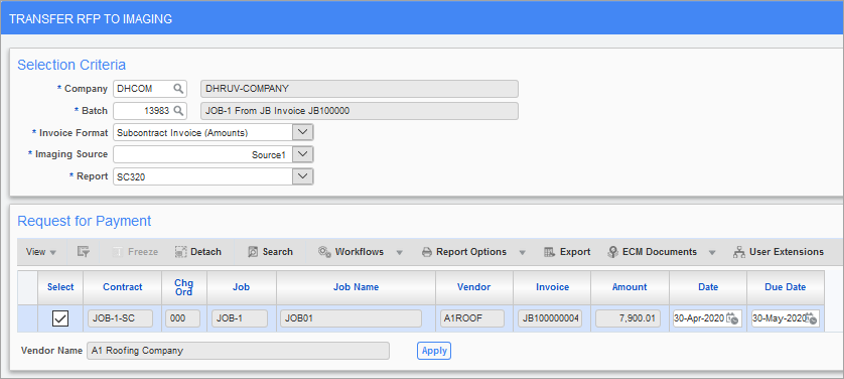The image size is (844, 379).
Task: Sort by Chg Ord column header
Action: coord(184,287)
